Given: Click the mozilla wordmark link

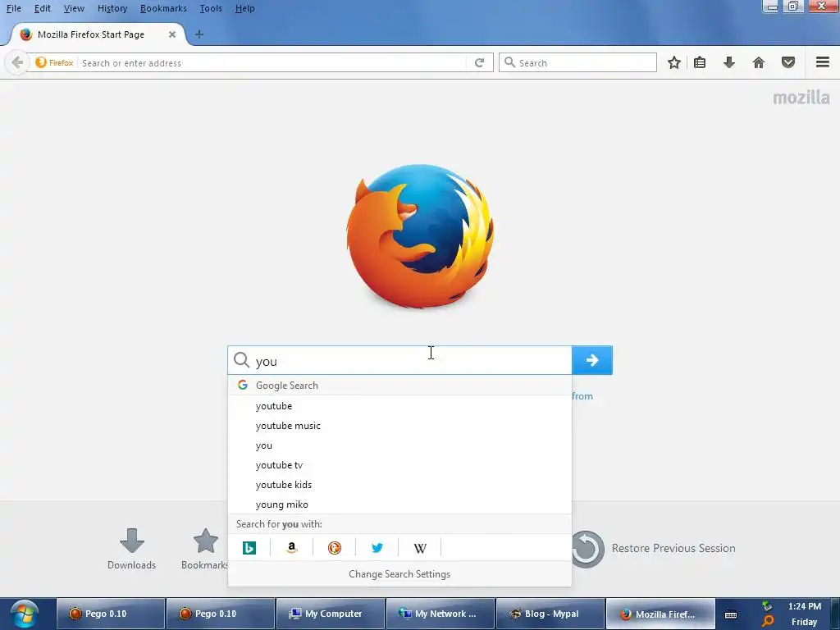Looking at the screenshot, I should [x=801, y=98].
